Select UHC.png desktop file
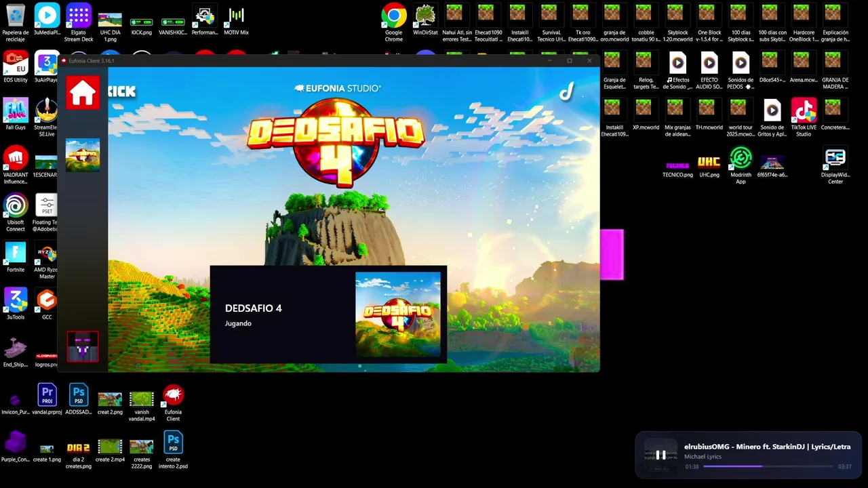 click(x=709, y=166)
